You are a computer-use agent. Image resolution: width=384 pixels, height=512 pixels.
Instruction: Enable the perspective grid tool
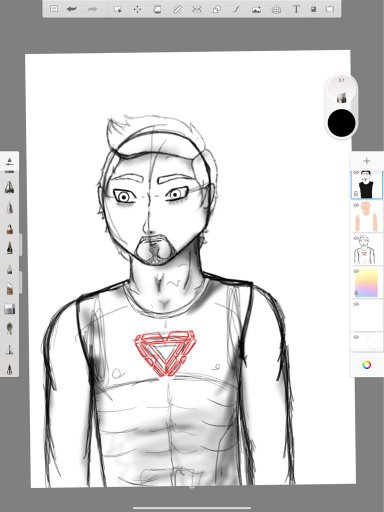tap(276, 9)
